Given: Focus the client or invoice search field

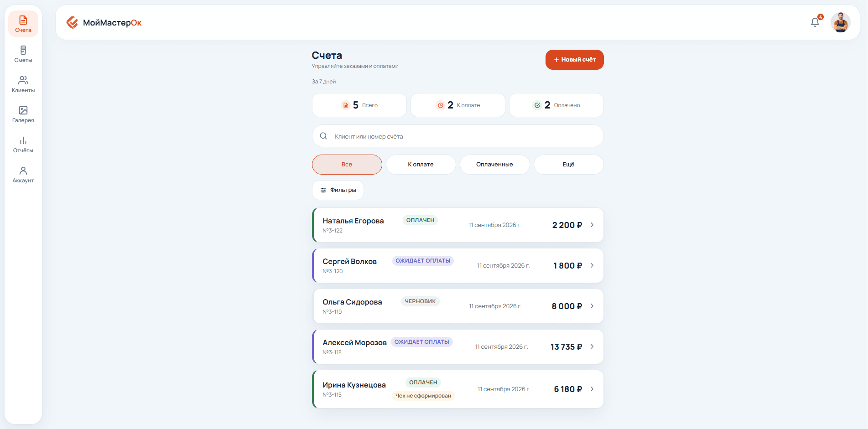Looking at the screenshot, I should click(x=458, y=136).
